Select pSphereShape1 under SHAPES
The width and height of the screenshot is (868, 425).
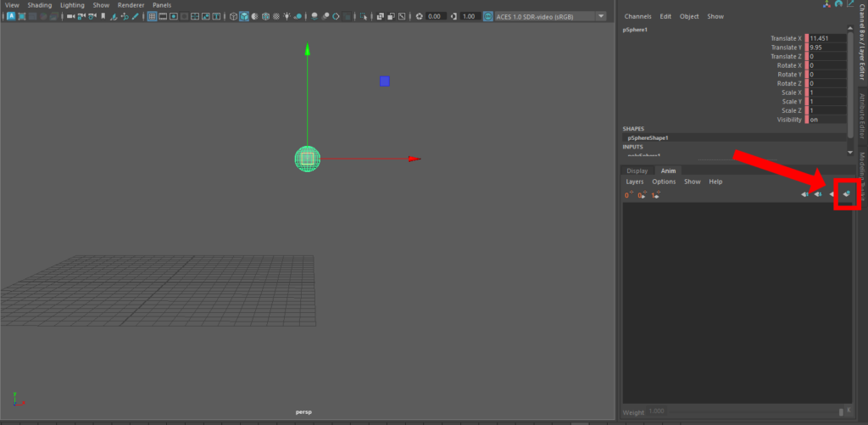(x=648, y=137)
